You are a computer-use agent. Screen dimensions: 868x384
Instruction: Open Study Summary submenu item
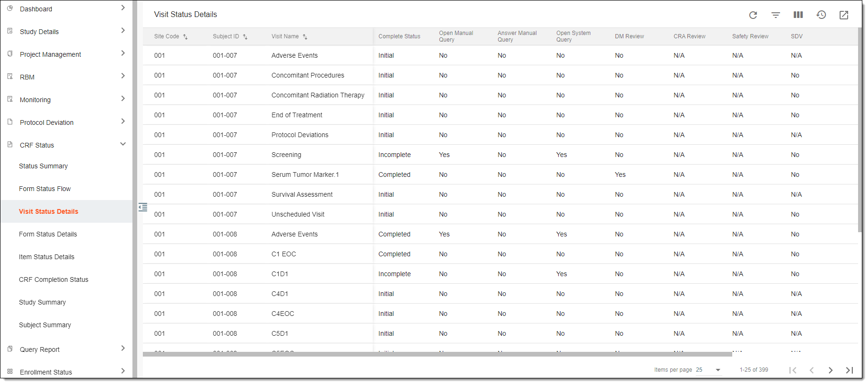coord(42,302)
